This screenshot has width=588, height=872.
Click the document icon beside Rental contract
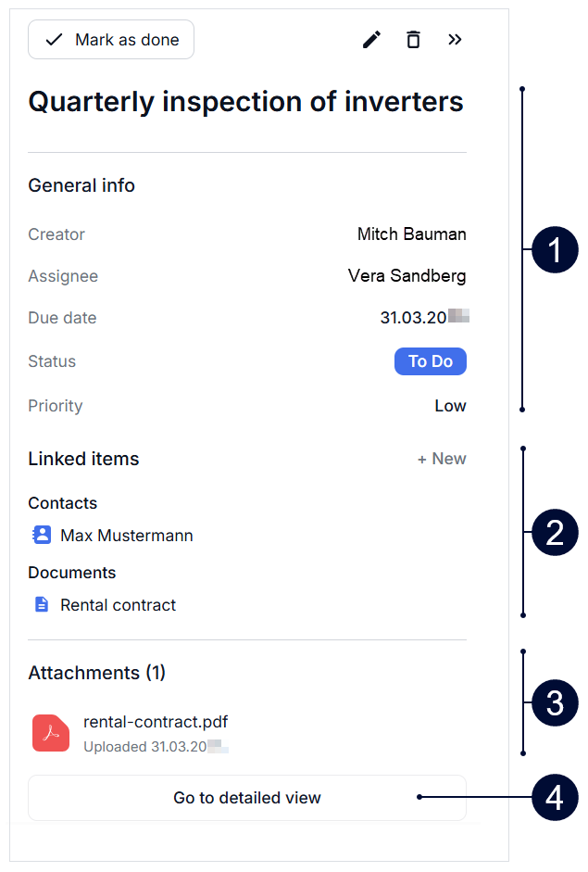[42, 605]
